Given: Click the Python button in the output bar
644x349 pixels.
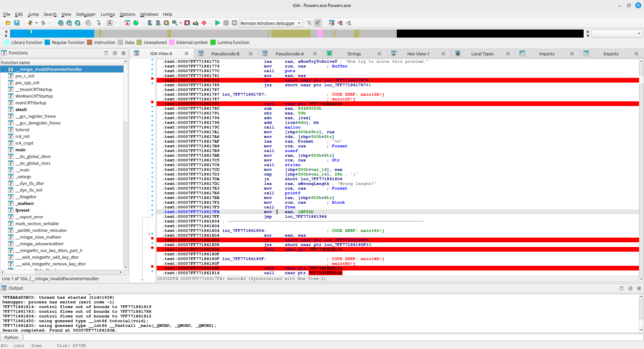Looking at the screenshot, I should [11, 337].
